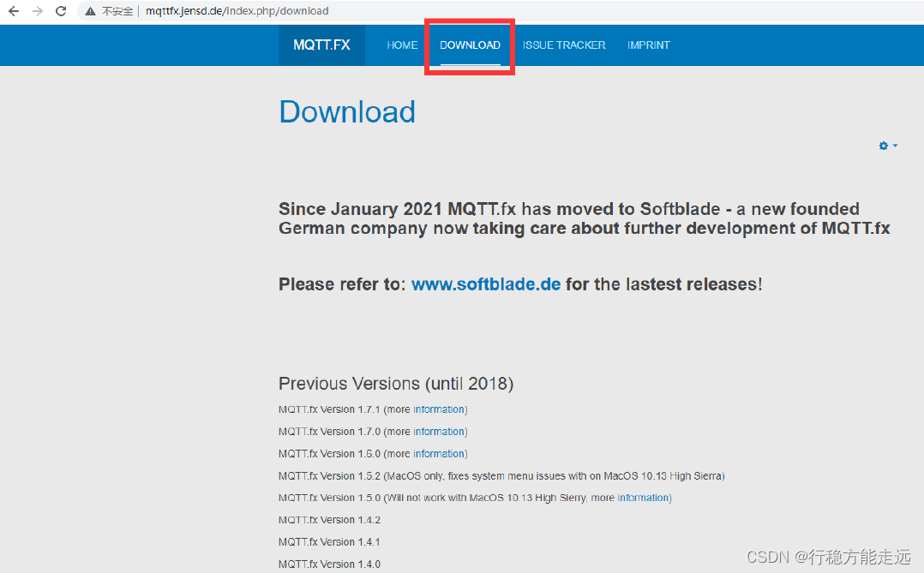Click the browser back arrow
Viewport: 924px width, 573px height.
coord(14,11)
